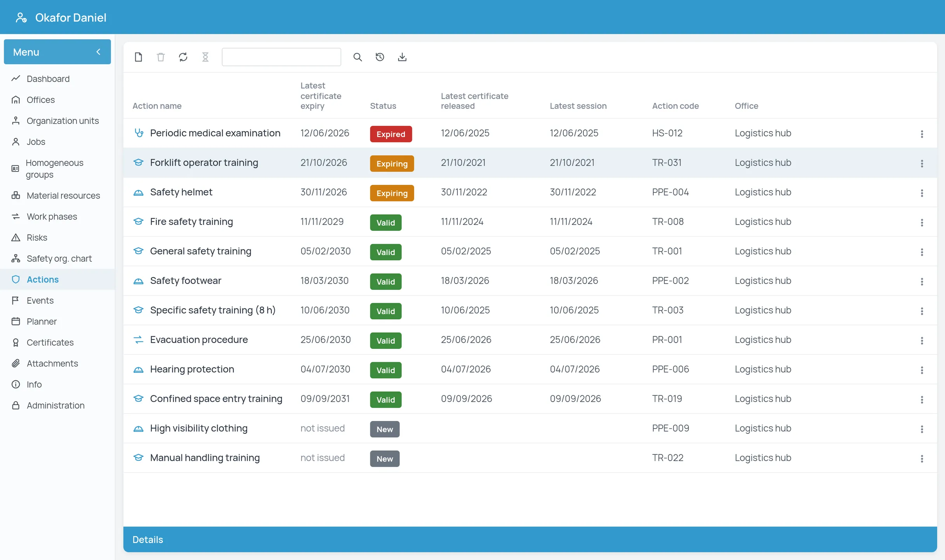Open row menu for High visibility clothing
The height and width of the screenshot is (560, 945).
(922, 429)
